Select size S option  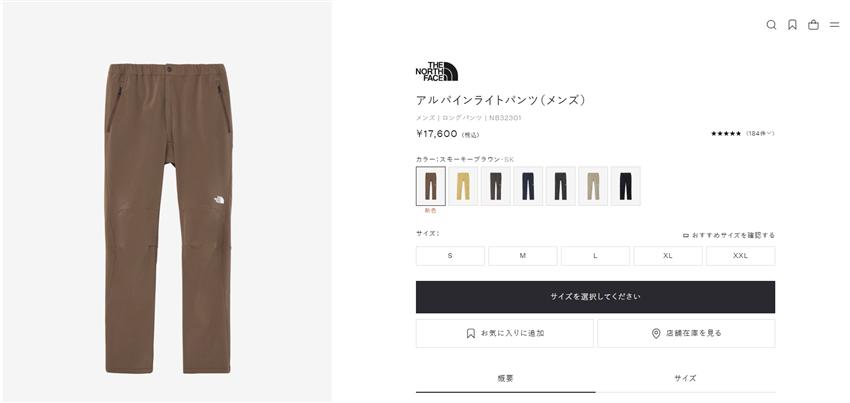pos(450,256)
